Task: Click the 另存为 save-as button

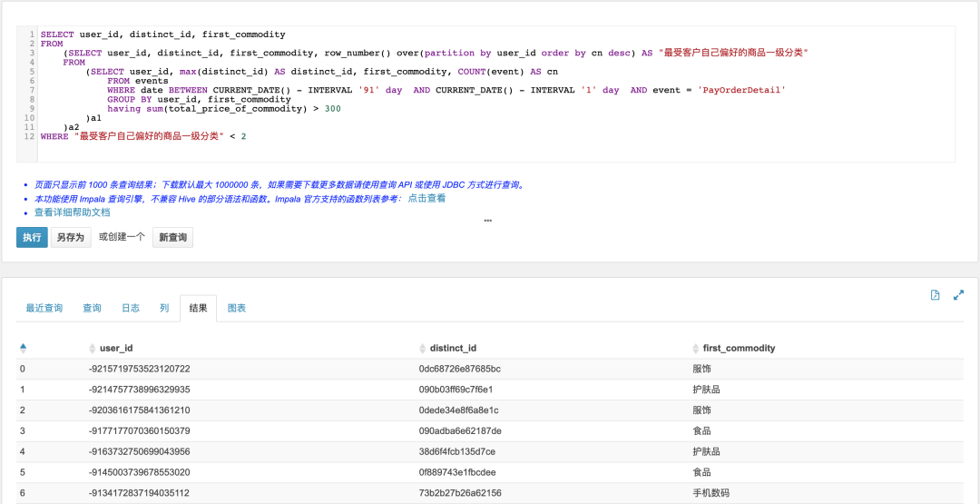Action: tap(71, 238)
